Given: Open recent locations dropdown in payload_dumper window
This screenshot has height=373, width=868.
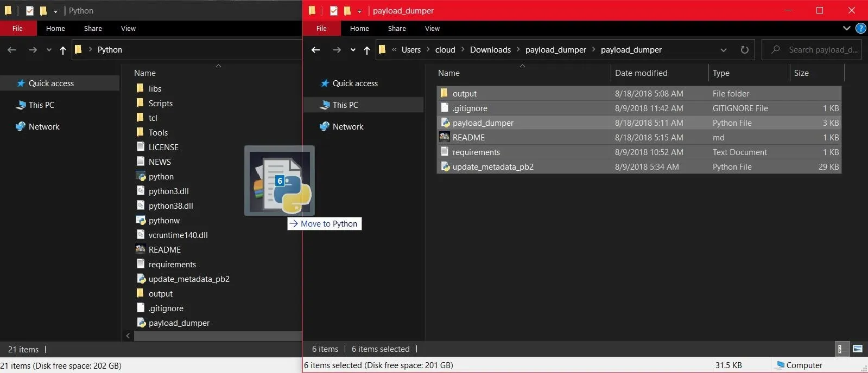Looking at the screenshot, I should 353,50.
